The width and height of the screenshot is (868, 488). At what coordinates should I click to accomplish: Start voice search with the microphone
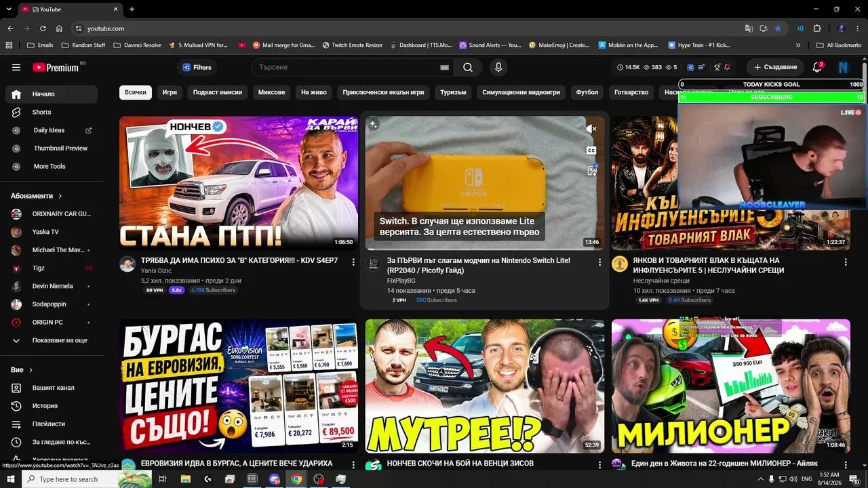(498, 67)
